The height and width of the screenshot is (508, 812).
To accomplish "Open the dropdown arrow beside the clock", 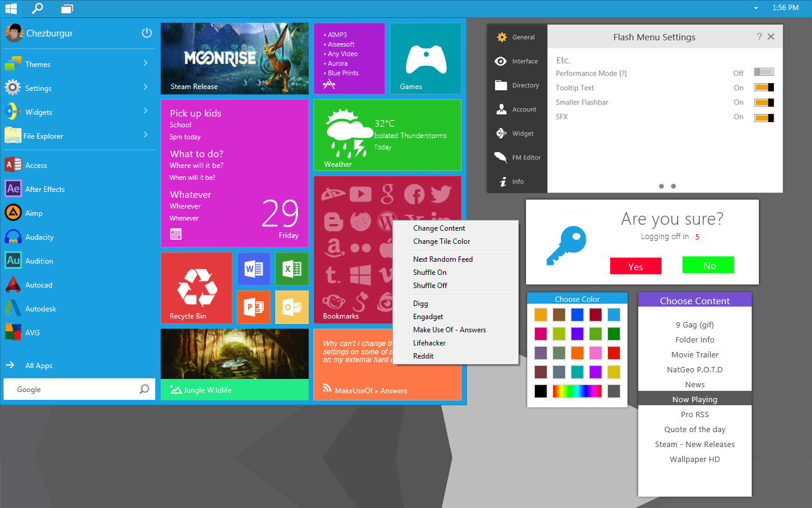I will pos(756,8).
